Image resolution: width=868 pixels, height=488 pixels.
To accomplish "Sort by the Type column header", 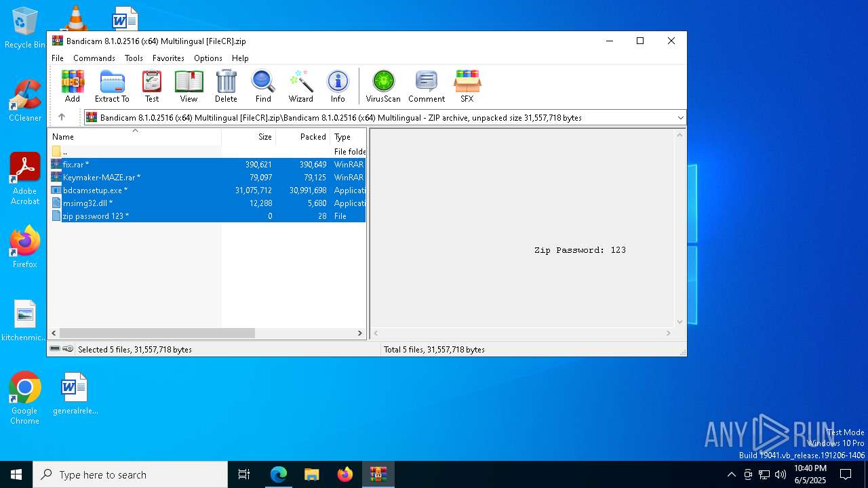I will (348, 136).
